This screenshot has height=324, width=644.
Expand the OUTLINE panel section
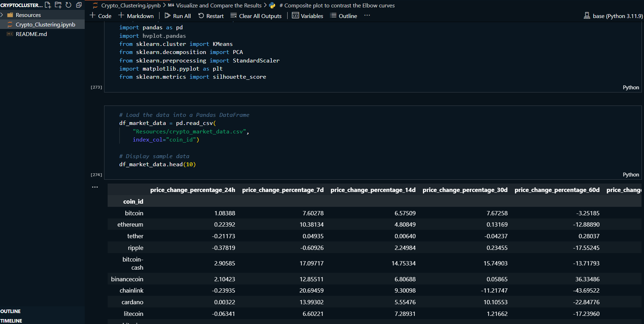tap(11, 311)
